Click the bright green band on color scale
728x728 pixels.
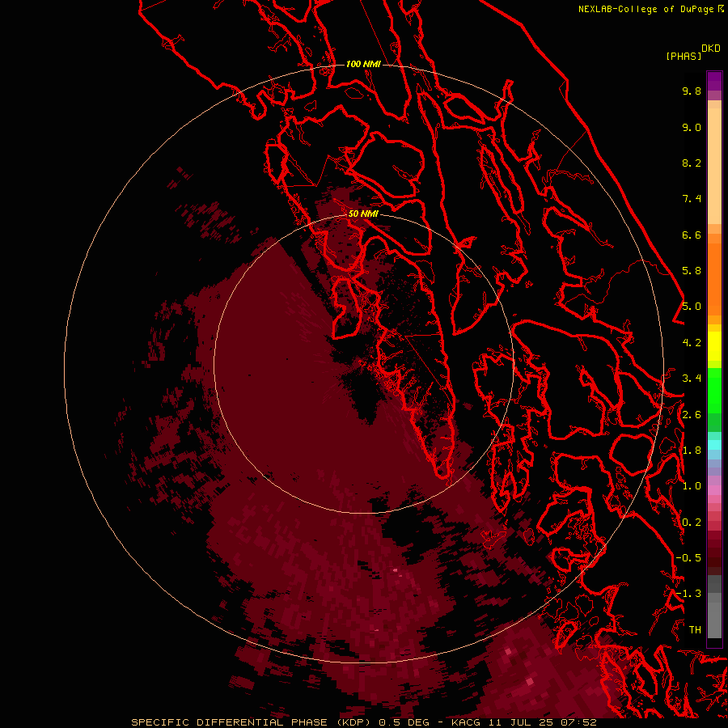pos(714,391)
